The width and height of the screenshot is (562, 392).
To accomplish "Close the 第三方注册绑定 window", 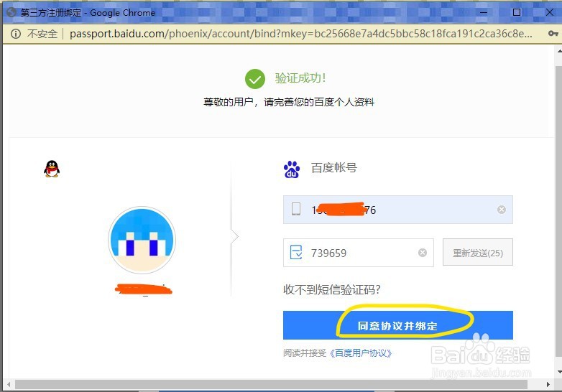I will 549,12.
